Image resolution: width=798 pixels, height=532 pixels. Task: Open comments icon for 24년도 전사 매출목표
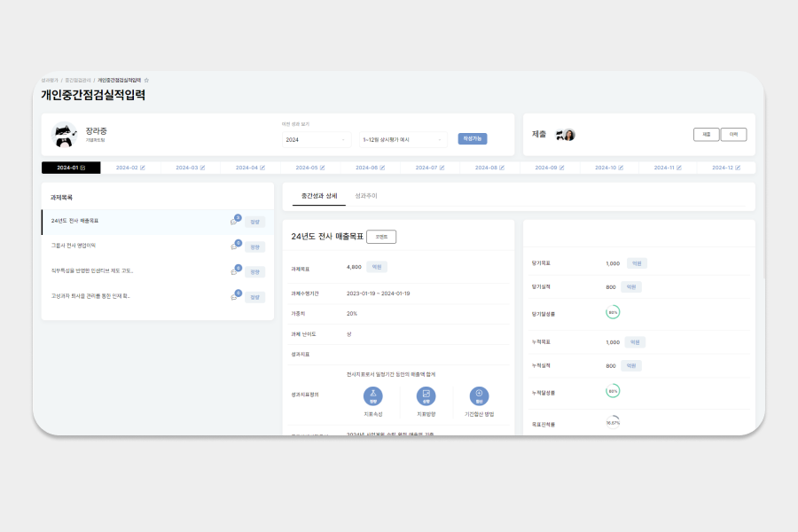click(234, 221)
